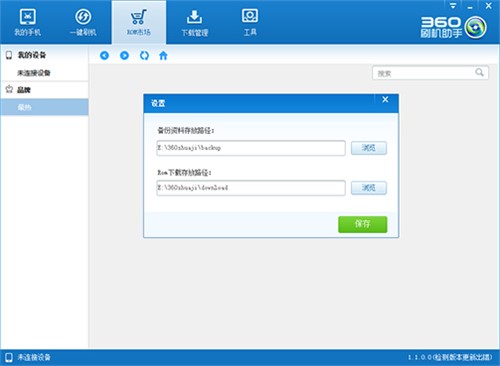Select the ROM市场 shopping cart tab
This screenshot has width=500, height=366.
coord(139,22)
